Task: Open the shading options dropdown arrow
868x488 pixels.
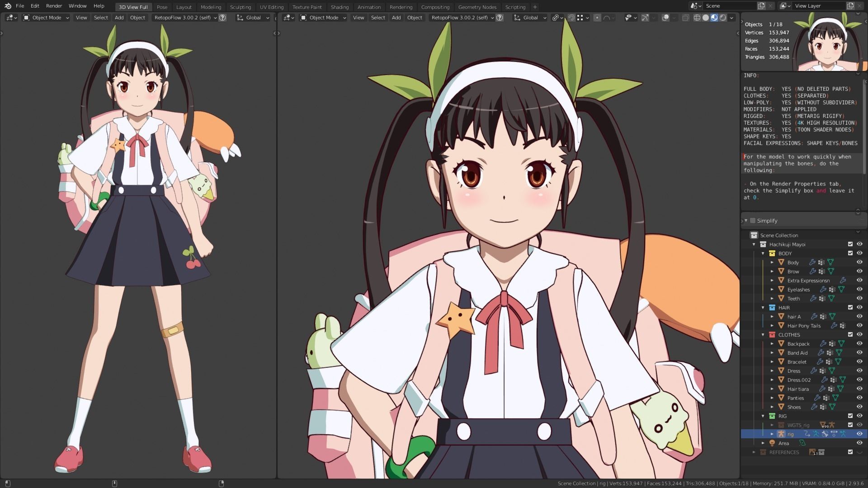Action: (731, 18)
